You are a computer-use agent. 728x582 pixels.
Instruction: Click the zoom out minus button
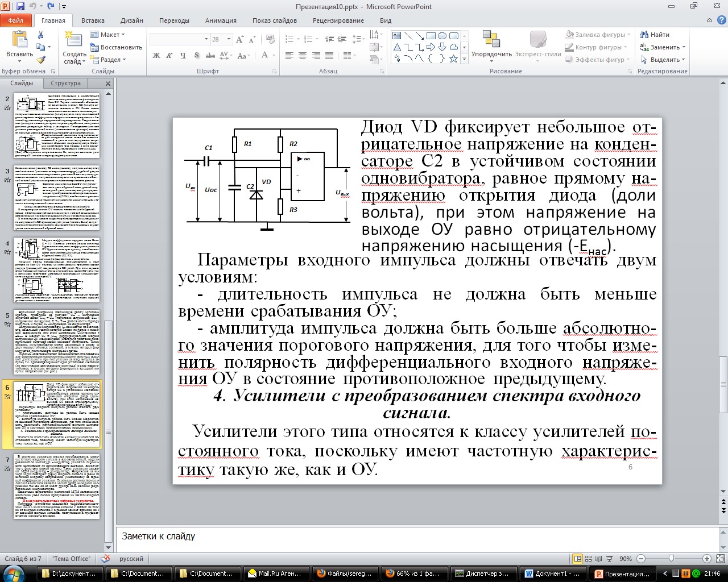(x=641, y=559)
